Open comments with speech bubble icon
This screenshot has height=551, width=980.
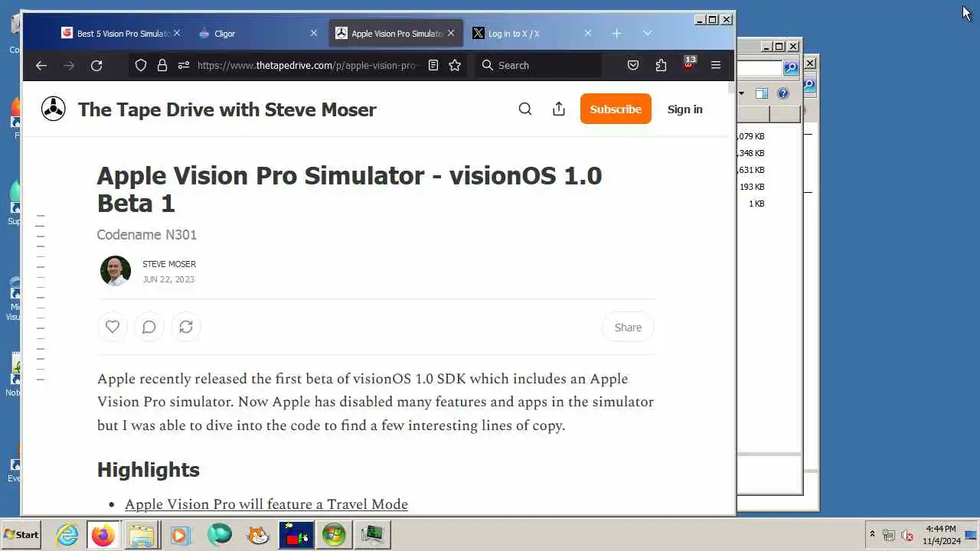tap(149, 327)
